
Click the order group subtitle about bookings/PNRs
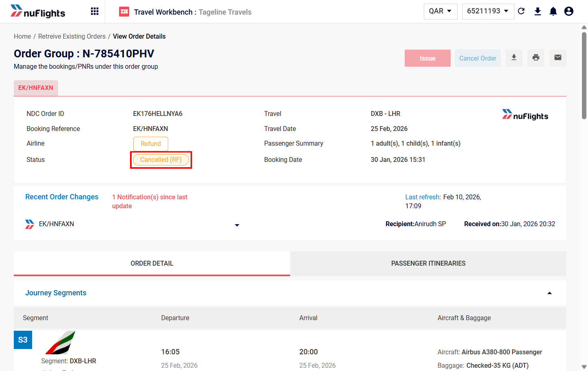(x=86, y=67)
